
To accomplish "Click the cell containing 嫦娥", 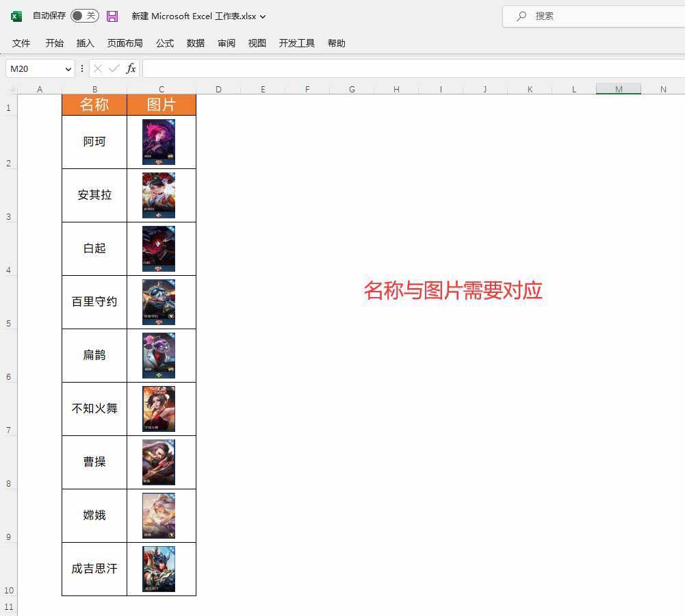I will pos(94,515).
